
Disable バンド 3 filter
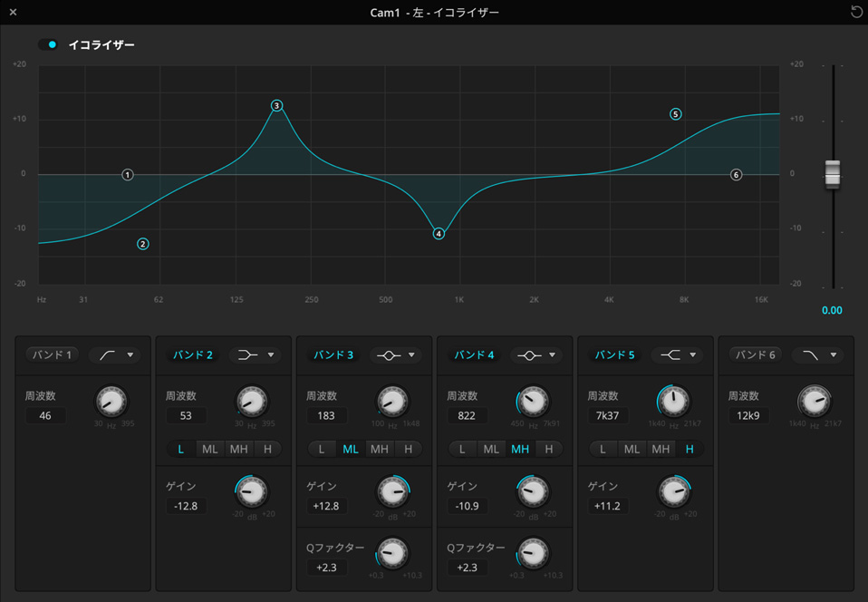click(x=333, y=355)
